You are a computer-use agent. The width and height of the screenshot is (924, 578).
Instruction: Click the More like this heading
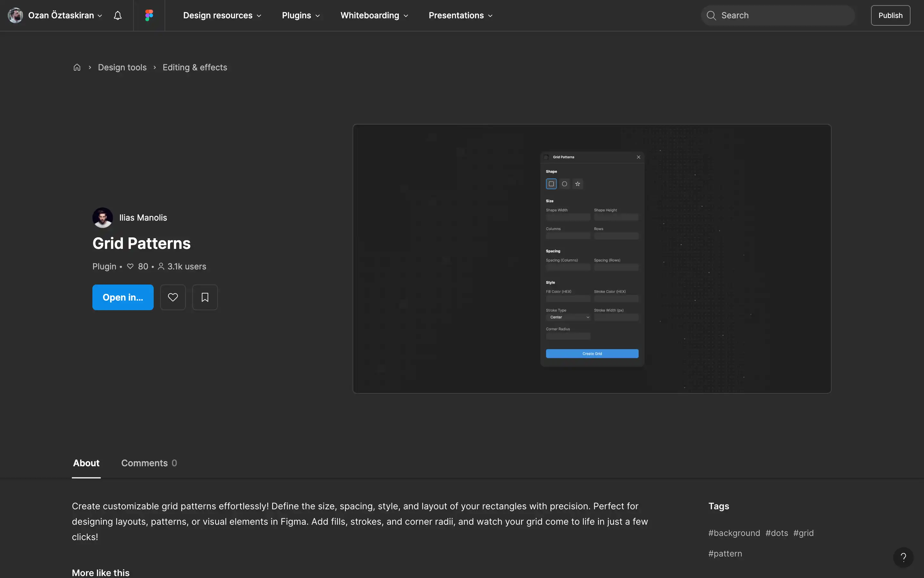point(101,573)
